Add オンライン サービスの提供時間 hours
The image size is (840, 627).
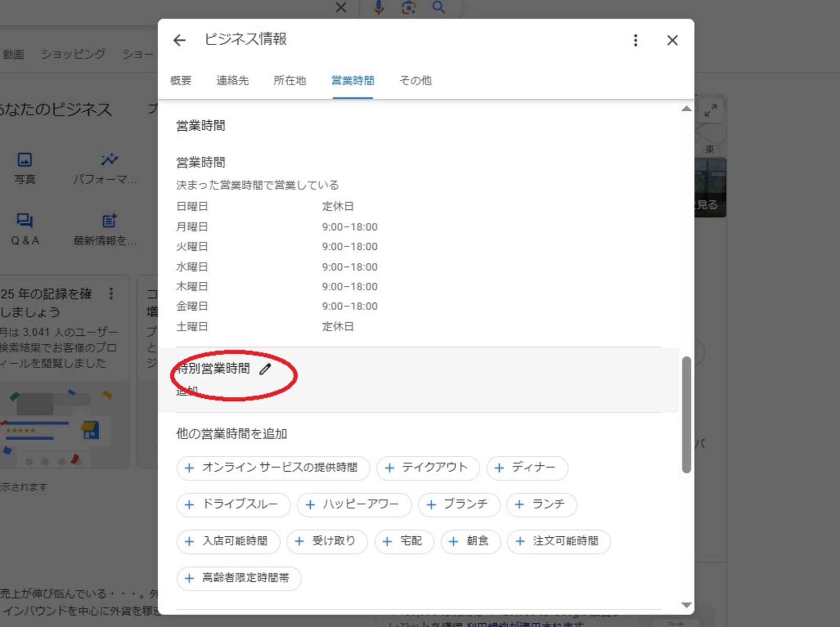click(272, 467)
